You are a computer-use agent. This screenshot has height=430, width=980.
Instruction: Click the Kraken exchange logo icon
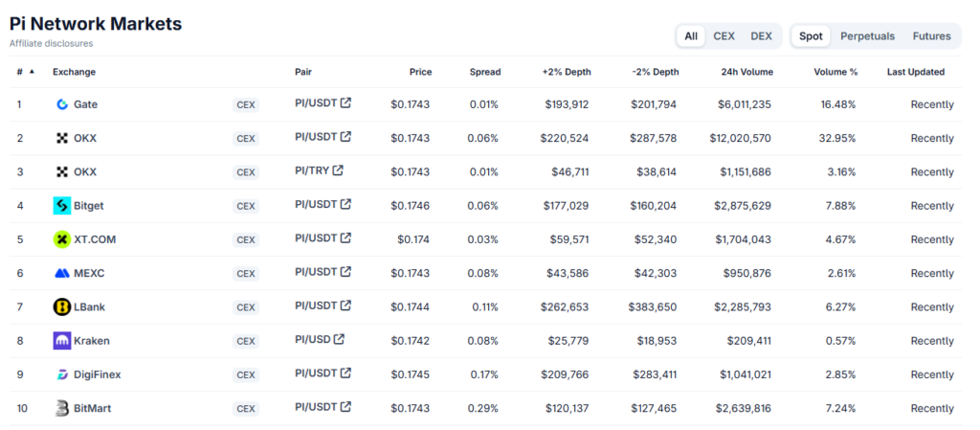coord(62,341)
